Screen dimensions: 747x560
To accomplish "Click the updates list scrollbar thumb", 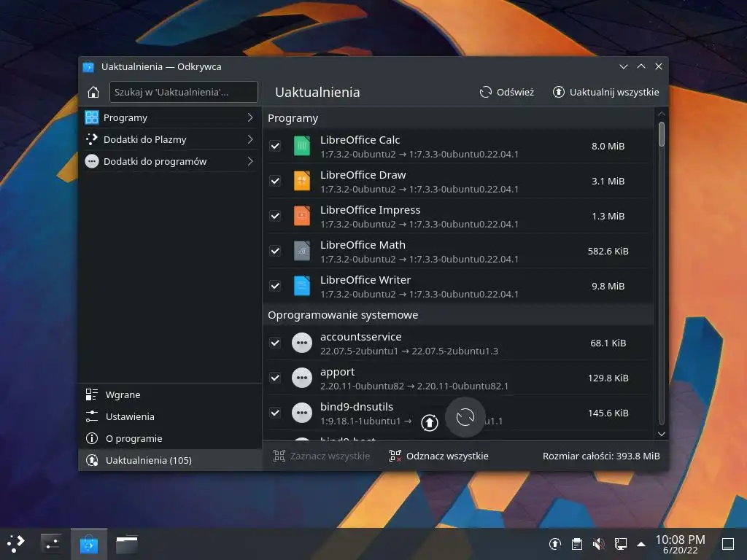I will tap(661, 134).
